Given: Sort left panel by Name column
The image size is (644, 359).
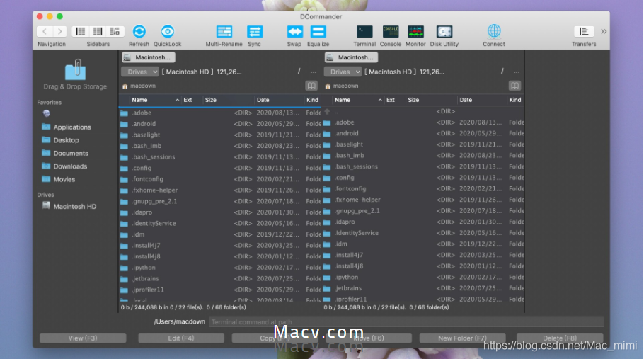Looking at the screenshot, I should (x=154, y=100).
